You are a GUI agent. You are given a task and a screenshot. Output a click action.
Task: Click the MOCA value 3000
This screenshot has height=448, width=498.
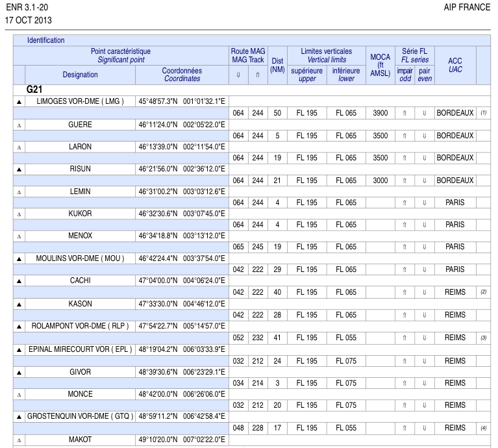380,180
